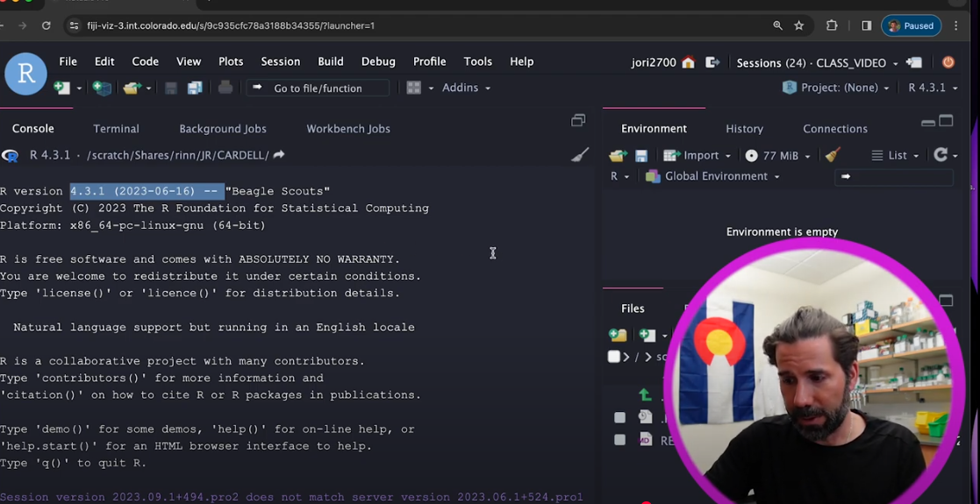Switch to the Workbench Jobs tab
This screenshot has height=504, width=980.
pyautogui.click(x=348, y=129)
